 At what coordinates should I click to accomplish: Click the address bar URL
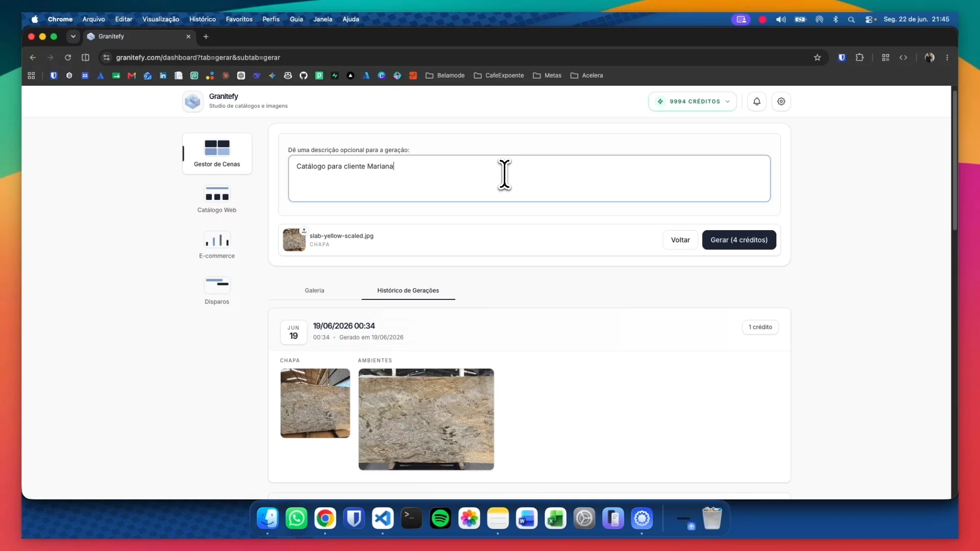click(x=198, y=58)
